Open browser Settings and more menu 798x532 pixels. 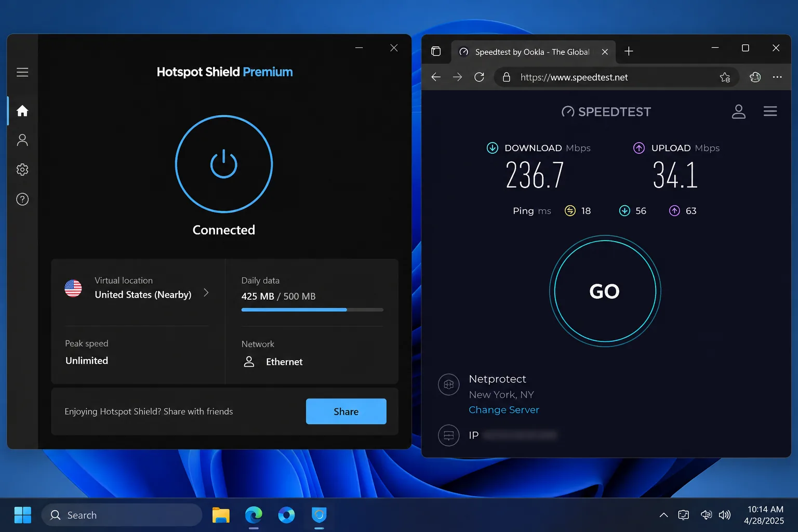click(x=777, y=77)
